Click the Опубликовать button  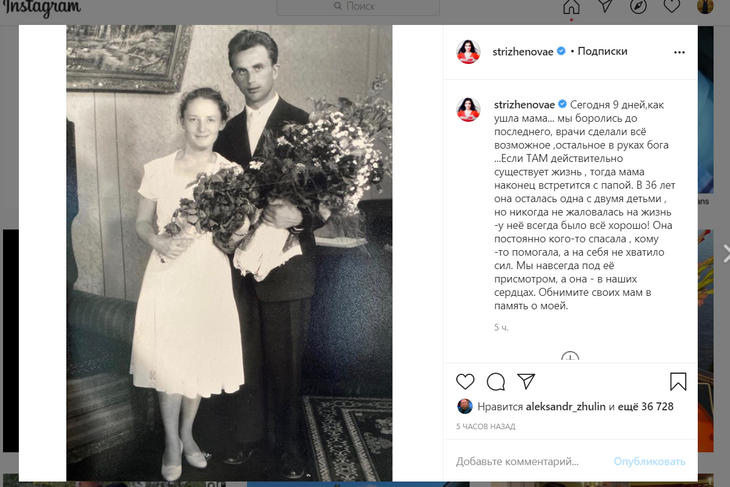point(649,461)
